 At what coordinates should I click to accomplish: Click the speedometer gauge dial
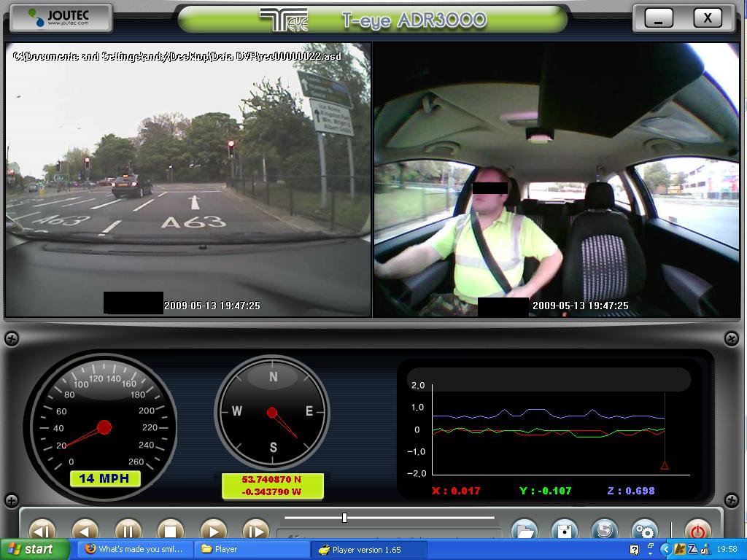104,427
